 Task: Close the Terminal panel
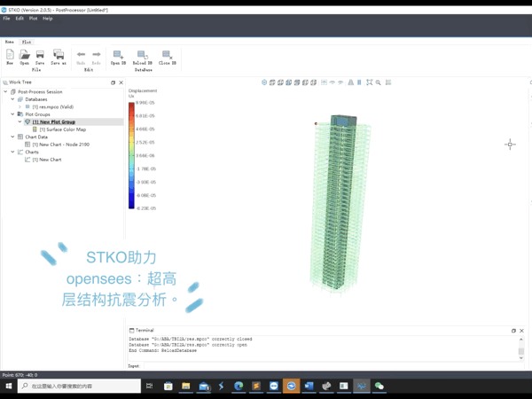point(522,331)
